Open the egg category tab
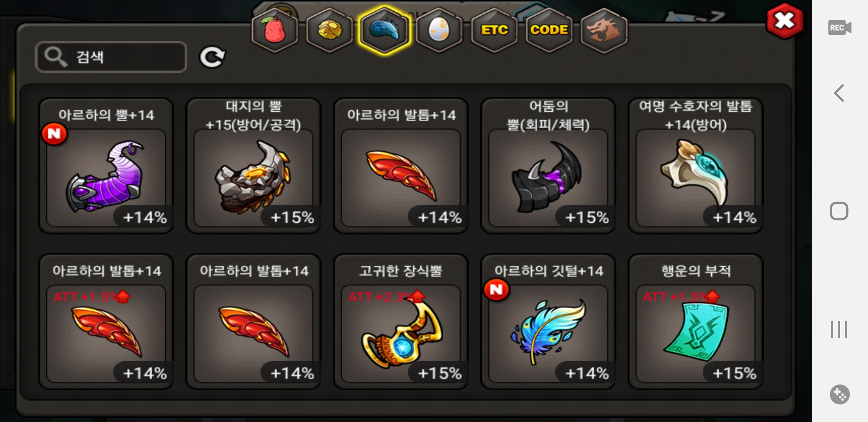Screen dimensions: 868x422 [x=439, y=30]
